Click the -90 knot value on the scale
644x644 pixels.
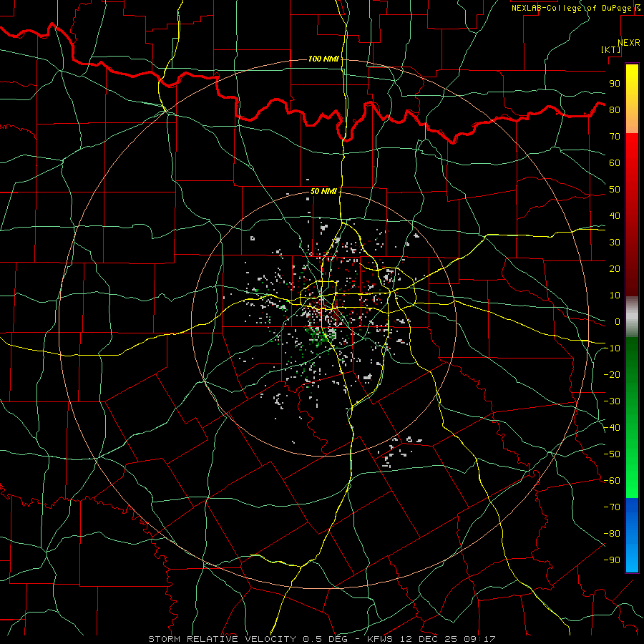click(612, 560)
